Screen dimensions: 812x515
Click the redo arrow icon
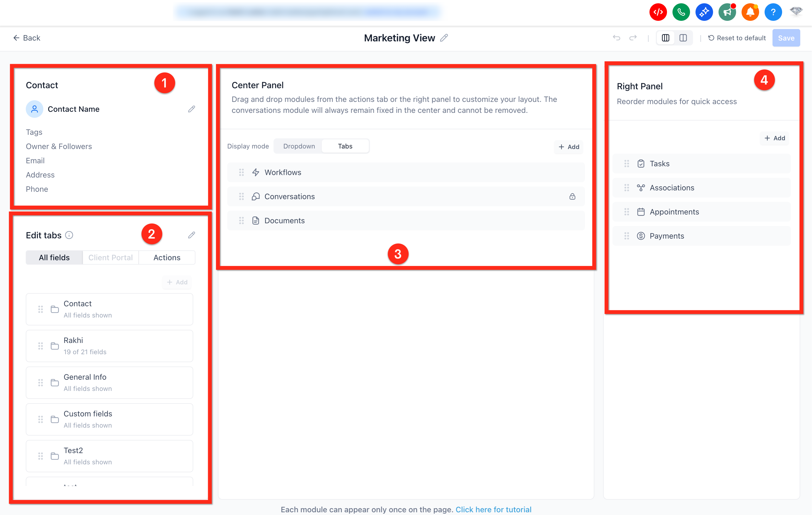(x=633, y=38)
